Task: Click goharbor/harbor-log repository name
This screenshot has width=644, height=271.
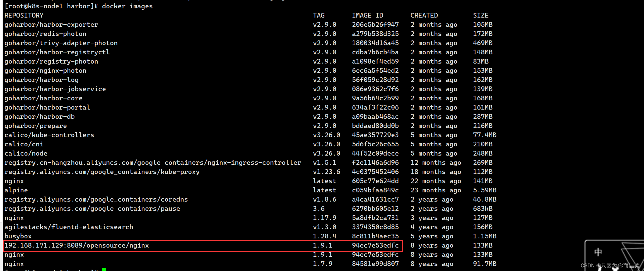Action: pyautogui.click(x=42, y=80)
